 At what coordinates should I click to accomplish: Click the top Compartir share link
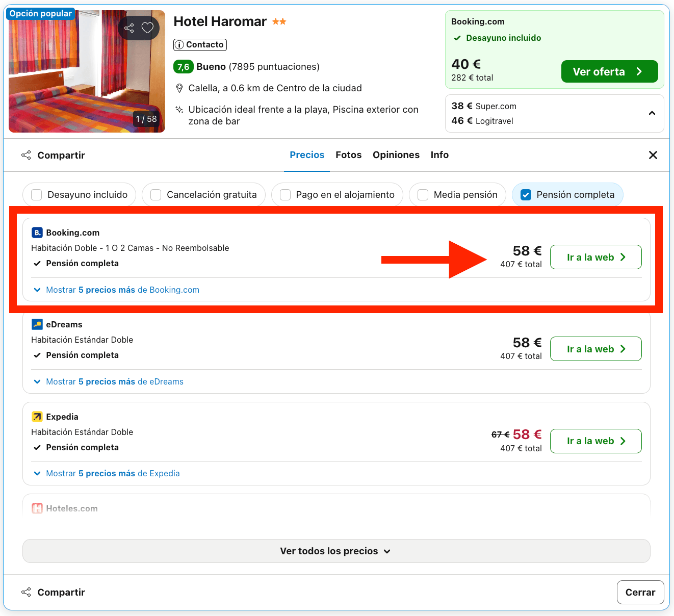coord(53,155)
